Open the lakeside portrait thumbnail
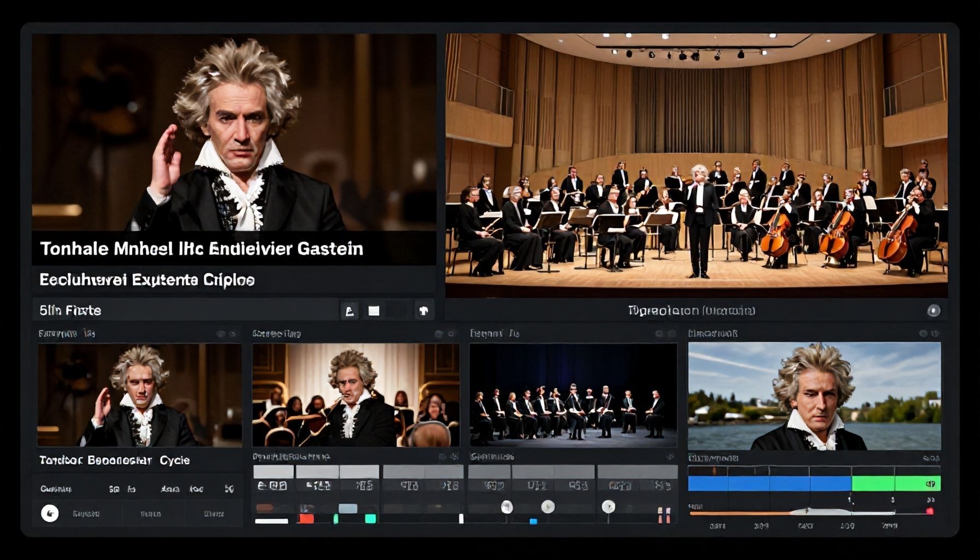 tap(814, 396)
